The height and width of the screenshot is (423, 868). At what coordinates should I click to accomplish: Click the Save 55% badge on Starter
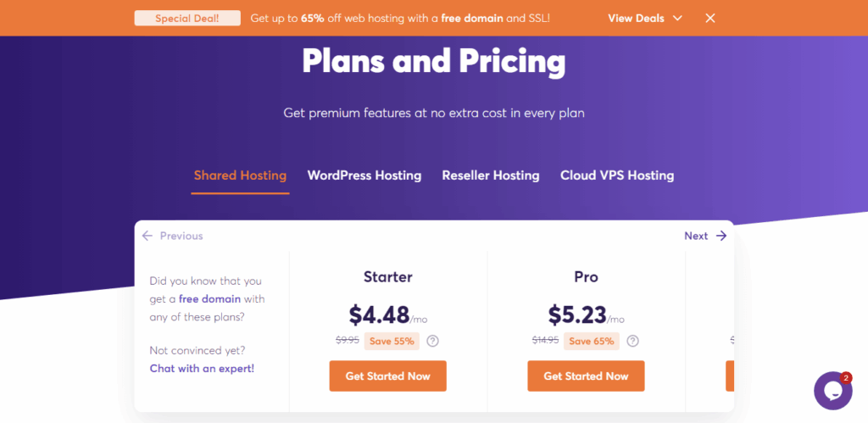(392, 341)
